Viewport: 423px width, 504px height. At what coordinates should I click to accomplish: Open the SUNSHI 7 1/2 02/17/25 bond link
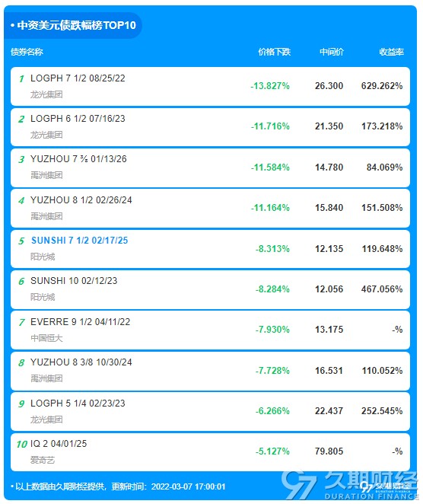(x=79, y=241)
